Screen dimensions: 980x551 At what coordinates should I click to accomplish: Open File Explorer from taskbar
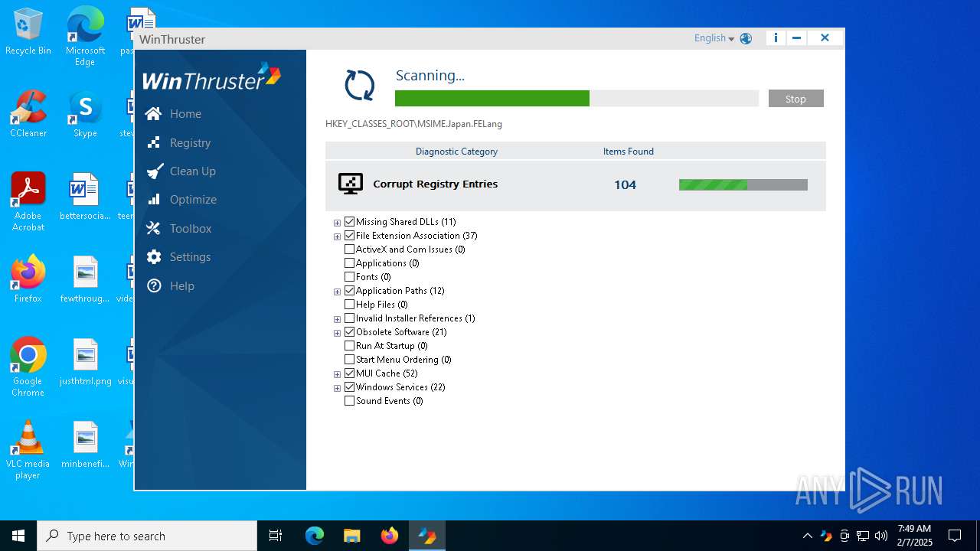point(351,536)
